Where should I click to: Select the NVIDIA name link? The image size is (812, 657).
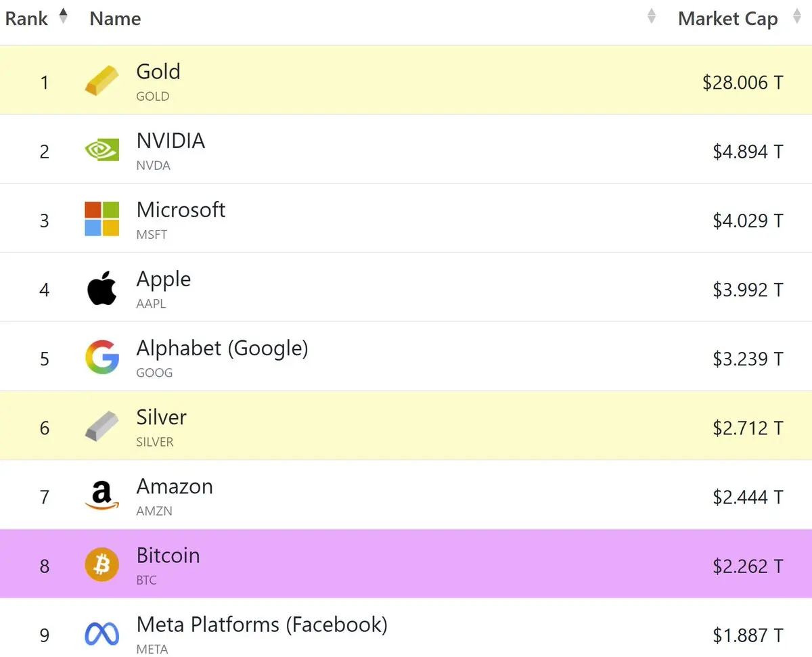(171, 141)
